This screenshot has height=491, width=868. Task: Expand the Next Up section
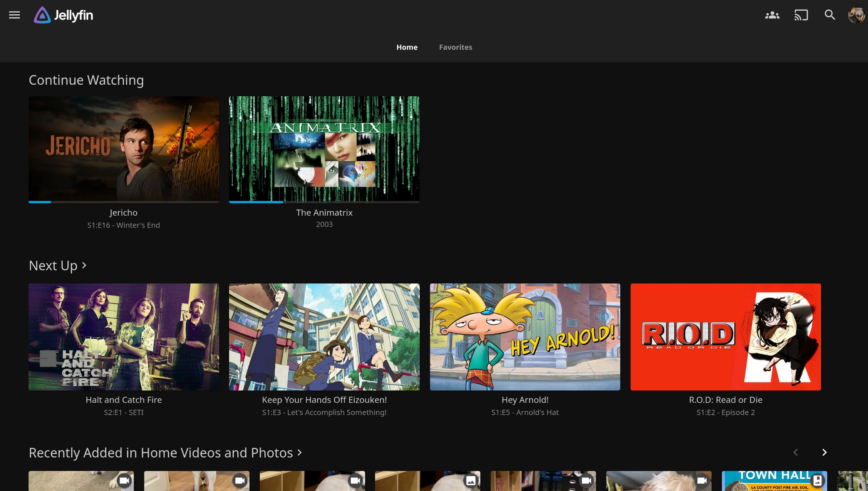pyautogui.click(x=58, y=266)
